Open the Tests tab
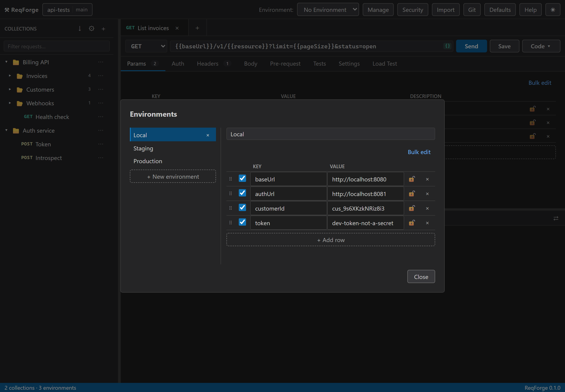This screenshot has width=565, height=392. pyautogui.click(x=319, y=64)
